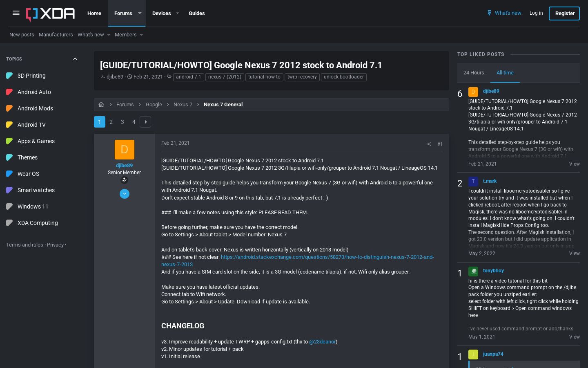
Task: Click the Register button
Action: coord(564,13)
